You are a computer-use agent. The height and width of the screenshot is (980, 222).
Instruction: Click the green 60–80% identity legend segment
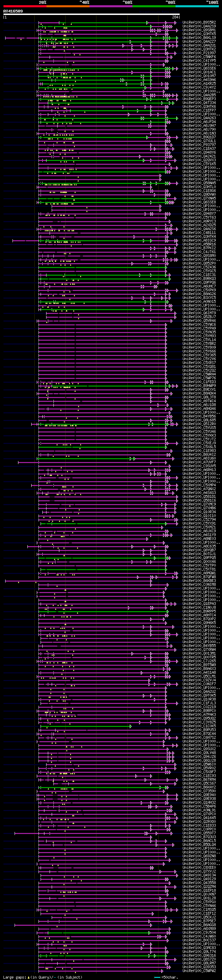(x=154, y=7)
